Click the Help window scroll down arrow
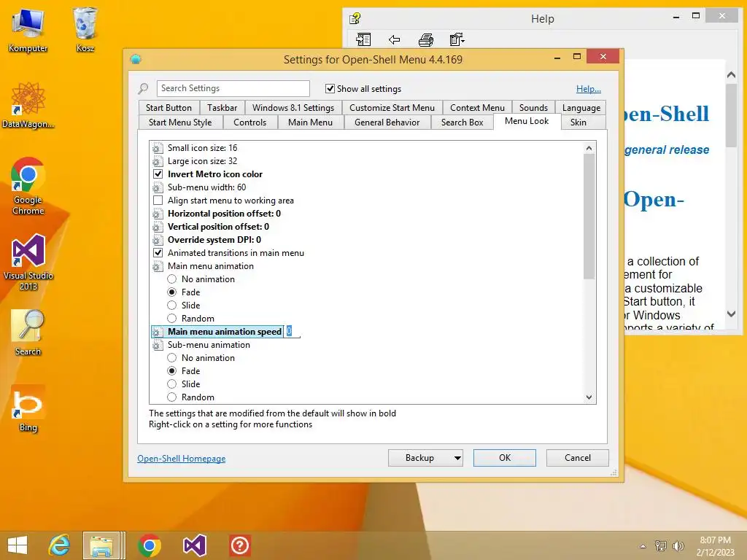The width and height of the screenshot is (747, 560). tap(731, 314)
